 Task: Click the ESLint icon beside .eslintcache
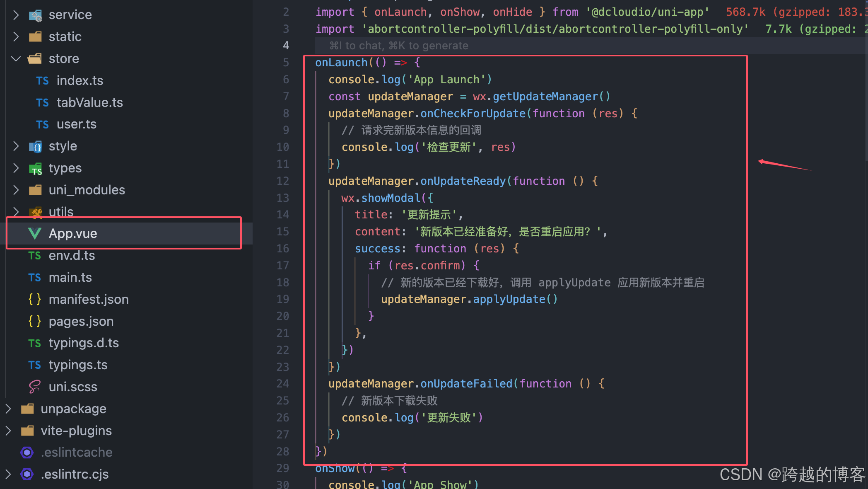pyautogui.click(x=27, y=453)
